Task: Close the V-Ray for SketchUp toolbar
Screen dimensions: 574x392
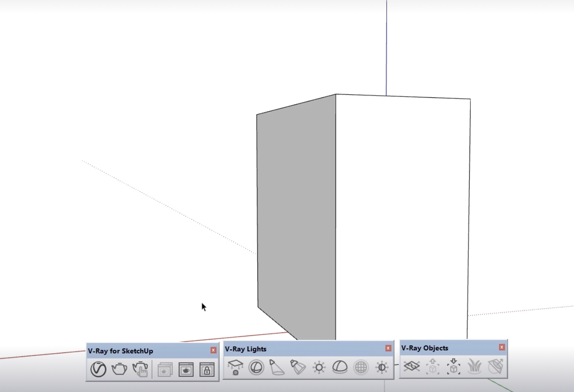Action: point(214,350)
